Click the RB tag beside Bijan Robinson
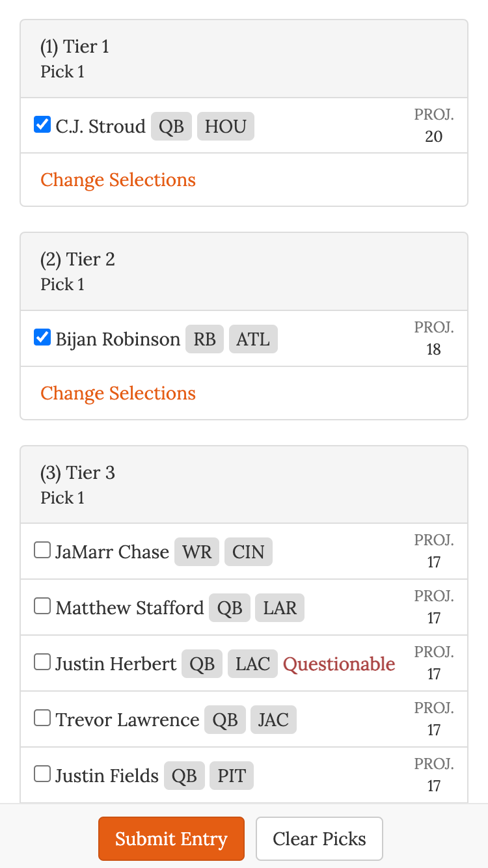 pos(204,340)
